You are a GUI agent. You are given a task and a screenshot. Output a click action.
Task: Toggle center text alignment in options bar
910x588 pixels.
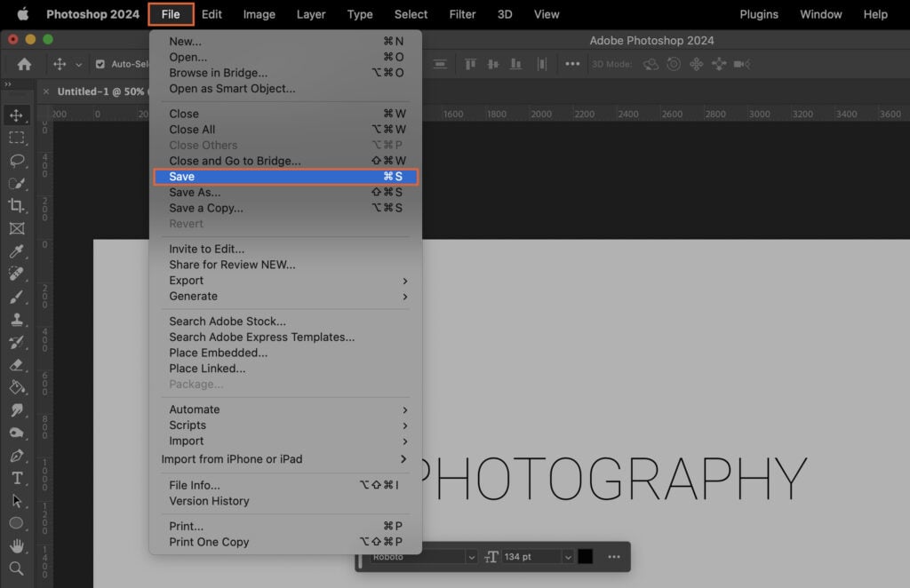[493, 63]
